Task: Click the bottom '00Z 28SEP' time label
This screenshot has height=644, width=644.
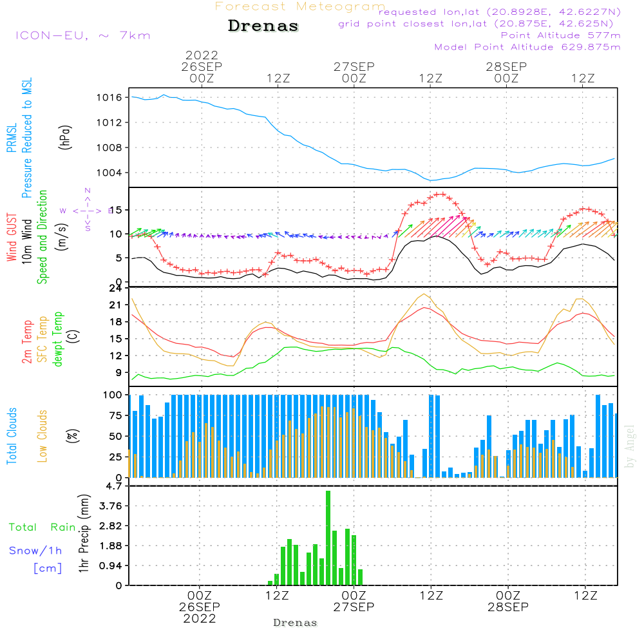Action: coord(508,601)
